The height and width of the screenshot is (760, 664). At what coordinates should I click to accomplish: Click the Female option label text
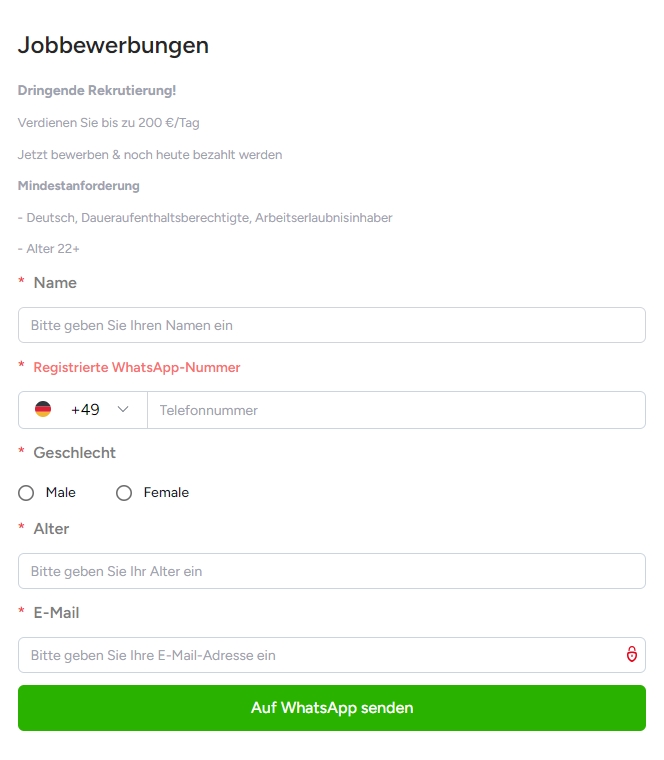[166, 492]
